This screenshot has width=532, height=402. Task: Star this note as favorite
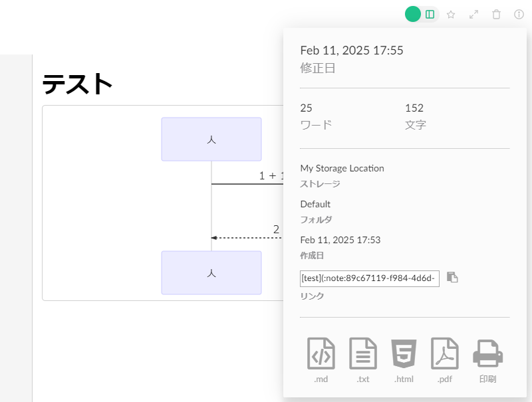(451, 15)
